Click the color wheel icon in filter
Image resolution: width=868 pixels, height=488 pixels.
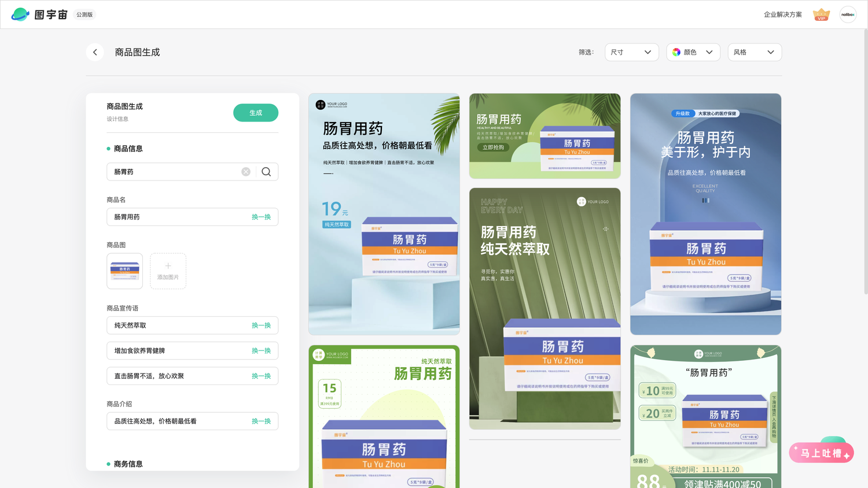click(x=676, y=52)
